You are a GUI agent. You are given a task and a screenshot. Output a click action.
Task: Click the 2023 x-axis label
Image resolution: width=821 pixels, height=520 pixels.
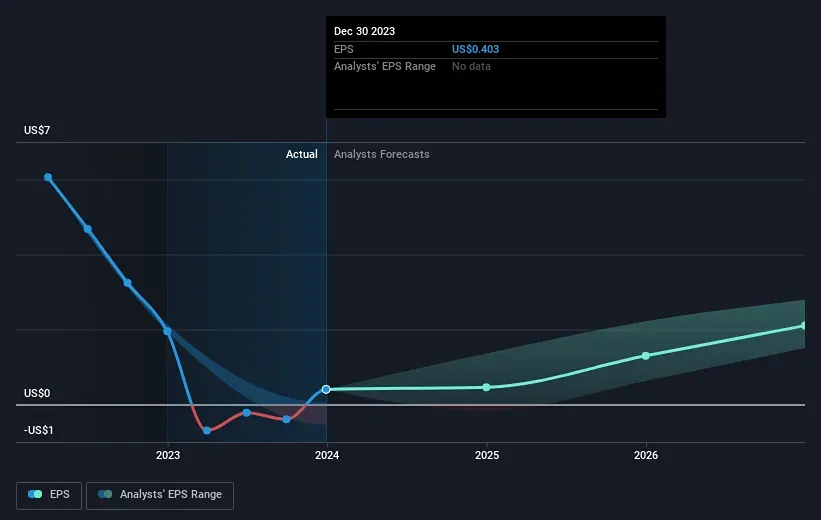click(168, 456)
